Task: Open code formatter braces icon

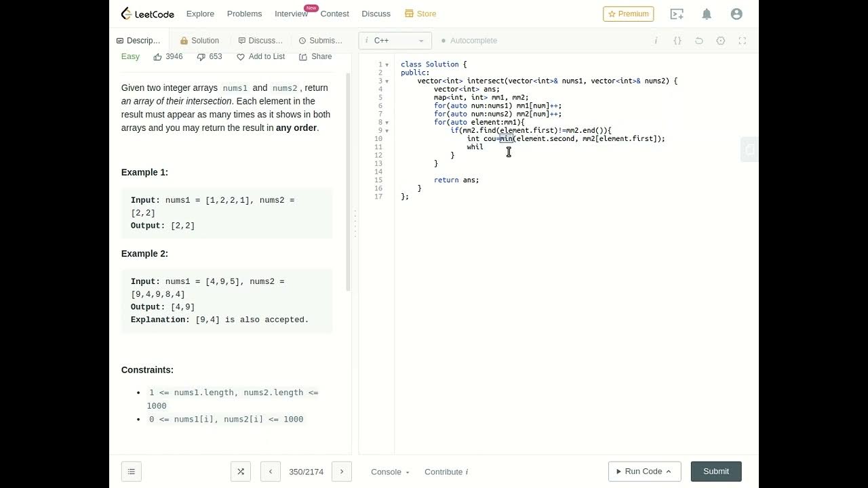Action: 677,41
